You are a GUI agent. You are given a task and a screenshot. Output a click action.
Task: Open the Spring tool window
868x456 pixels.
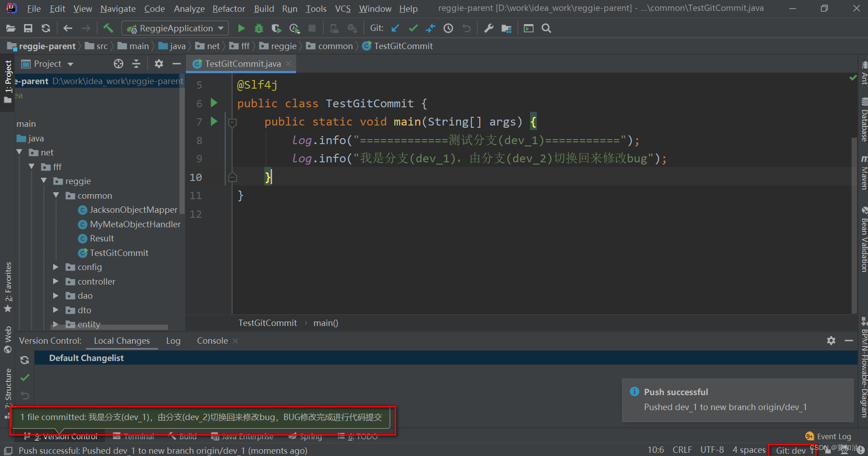pos(305,436)
